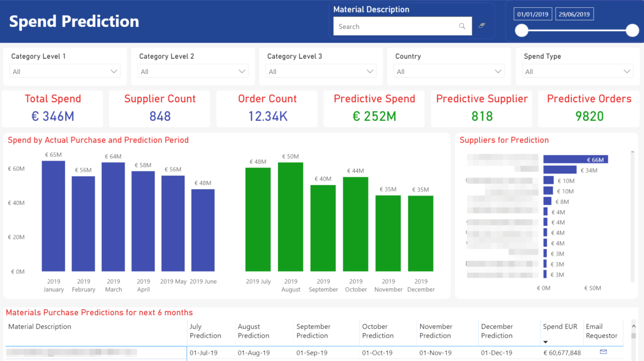
Task: Click the 01/01/2019 start date box
Action: (x=532, y=14)
